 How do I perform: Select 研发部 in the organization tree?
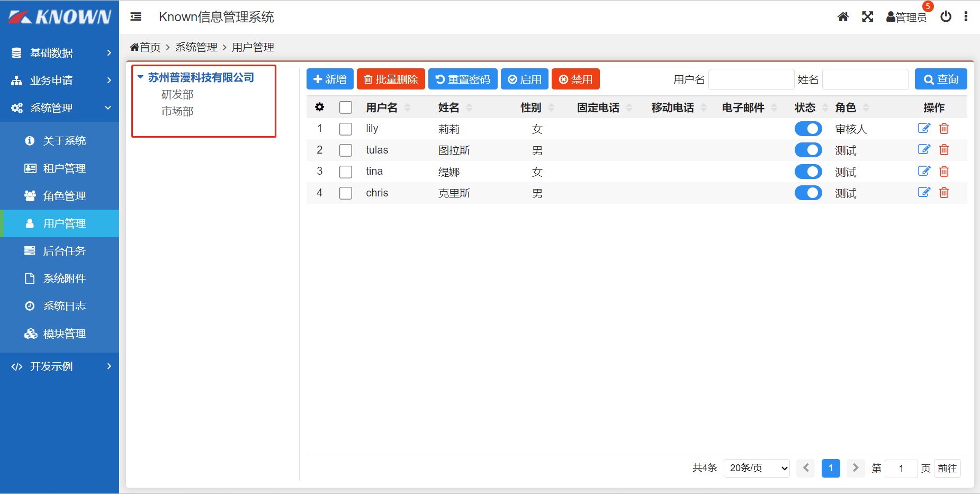click(x=177, y=95)
